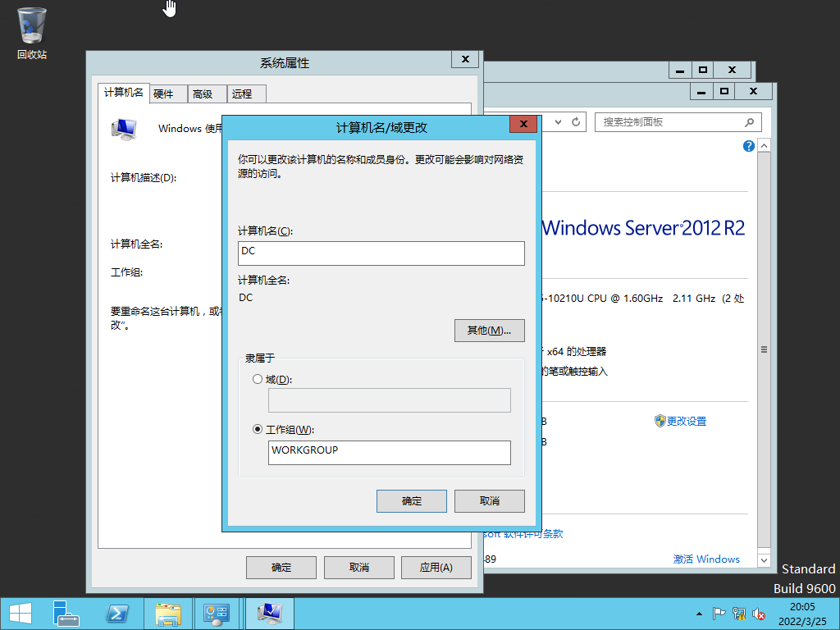Switch to the 高级 tab
Image resolution: width=840 pixels, height=630 pixels.
point(207,94)
